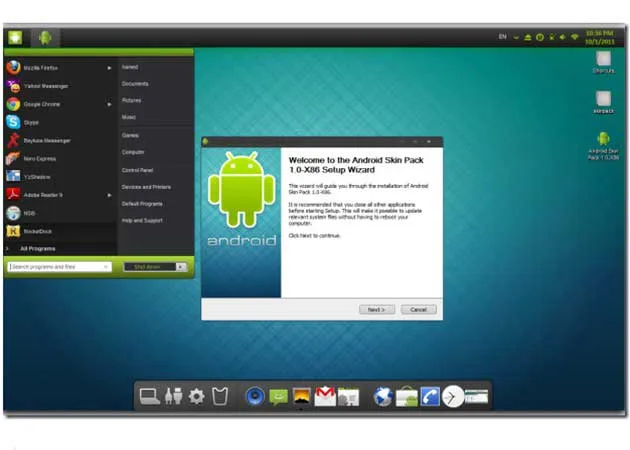The width and height of the screenshot is (630, 450).
Task: Click the Shut down button
Action: 150,267
